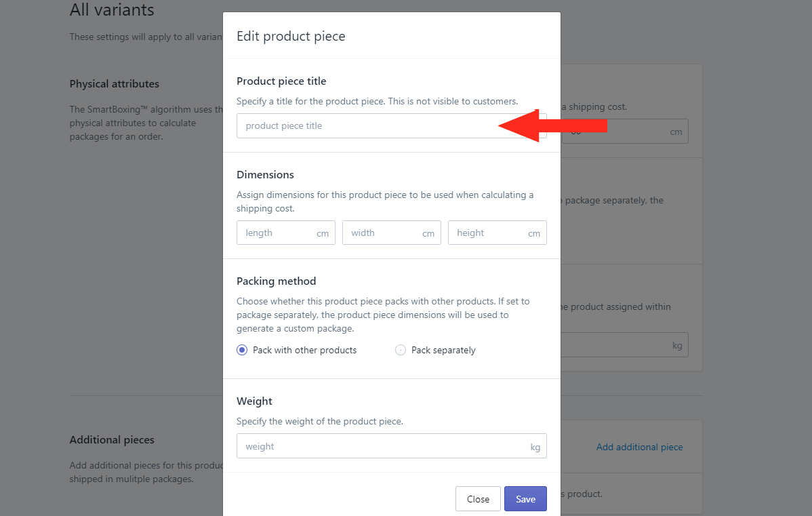Click the weight input field in dialog

point(392,446)
